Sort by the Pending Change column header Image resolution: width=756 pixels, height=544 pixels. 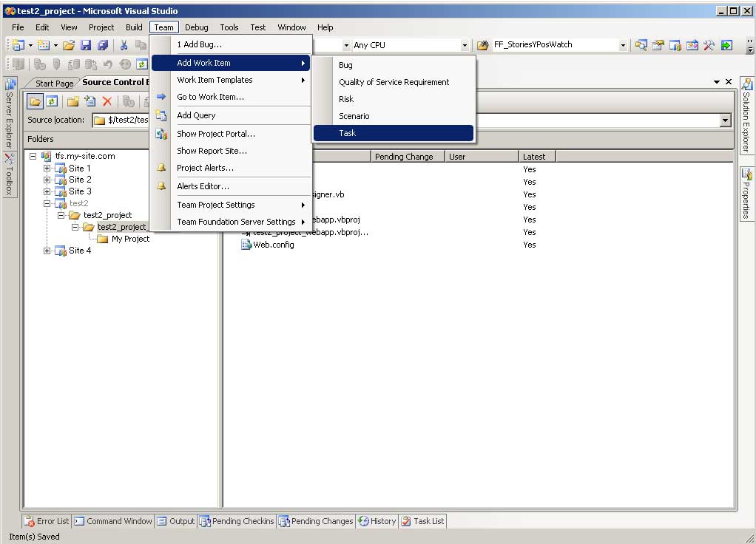[x=408, y=157]
